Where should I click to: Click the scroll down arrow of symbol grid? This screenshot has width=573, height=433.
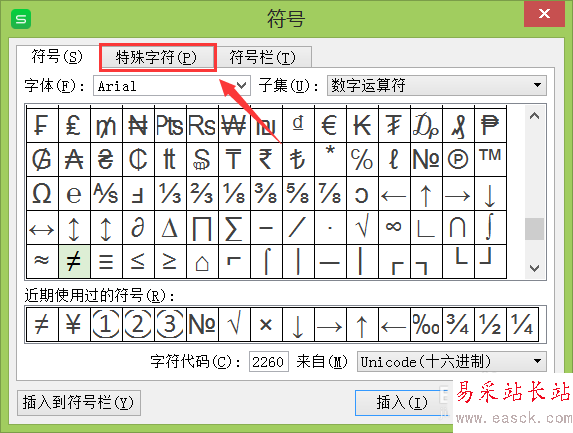(x=534, y=268)
